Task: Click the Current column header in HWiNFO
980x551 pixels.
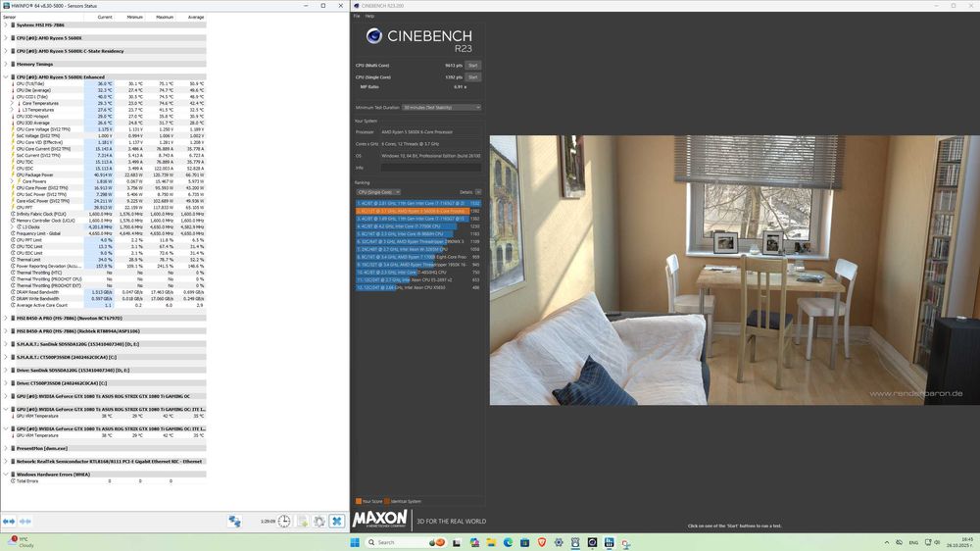Action: tap(99, 17)
